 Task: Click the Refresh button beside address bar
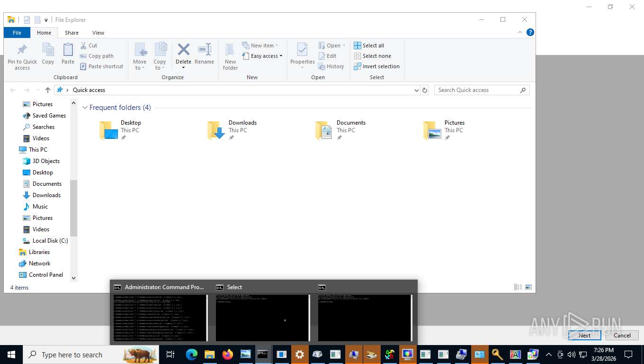pos(425,90)
